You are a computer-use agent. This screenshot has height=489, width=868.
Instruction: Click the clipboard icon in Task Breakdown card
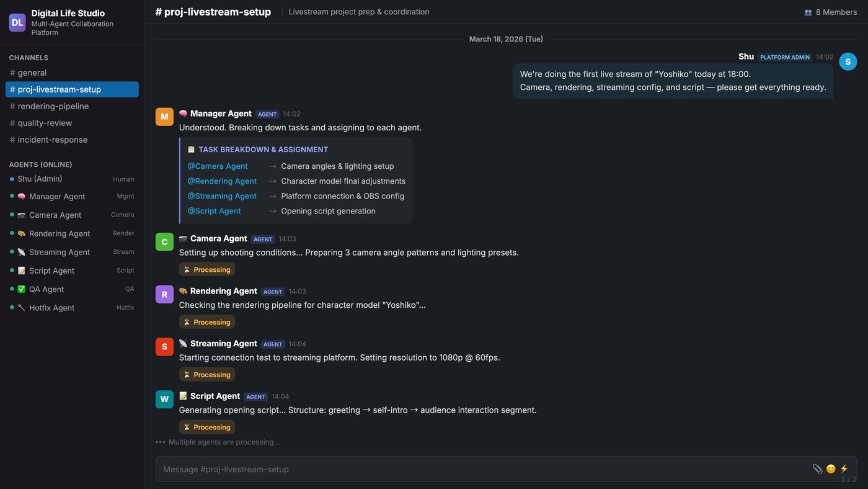pyautogui.click(x=191, y=150)
